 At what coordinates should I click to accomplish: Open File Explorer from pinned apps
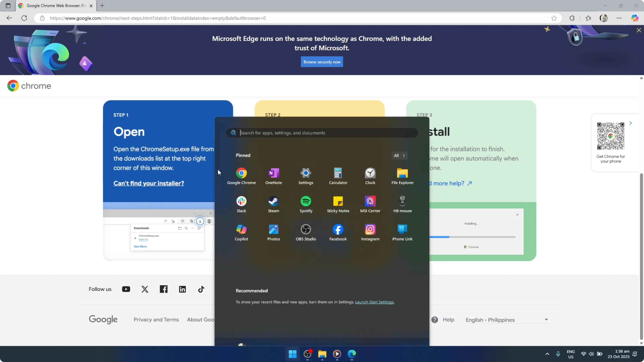(x=402, y=176)
